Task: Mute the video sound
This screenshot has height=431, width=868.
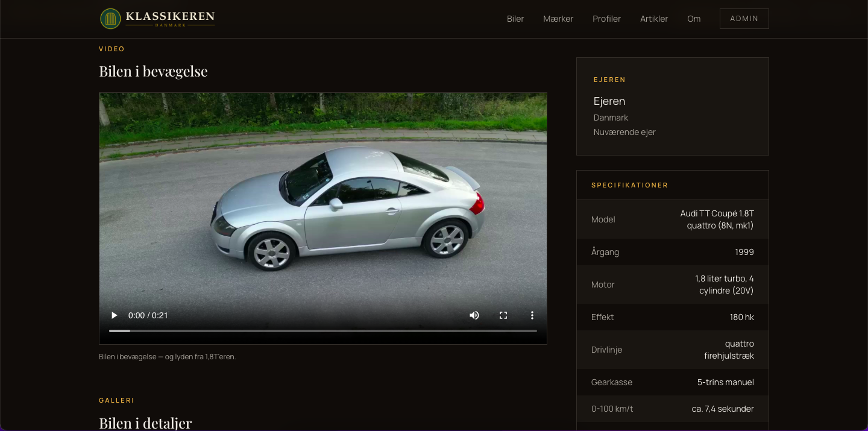Action: pyautogui.click(x=474, y=315)
